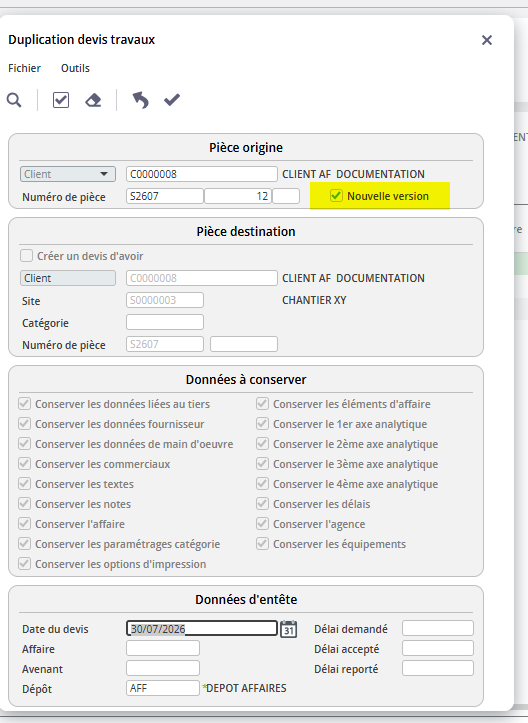Toggle Conserver les textes checkbox
This screenshot has width=528, height=723.
click(24, 484)
